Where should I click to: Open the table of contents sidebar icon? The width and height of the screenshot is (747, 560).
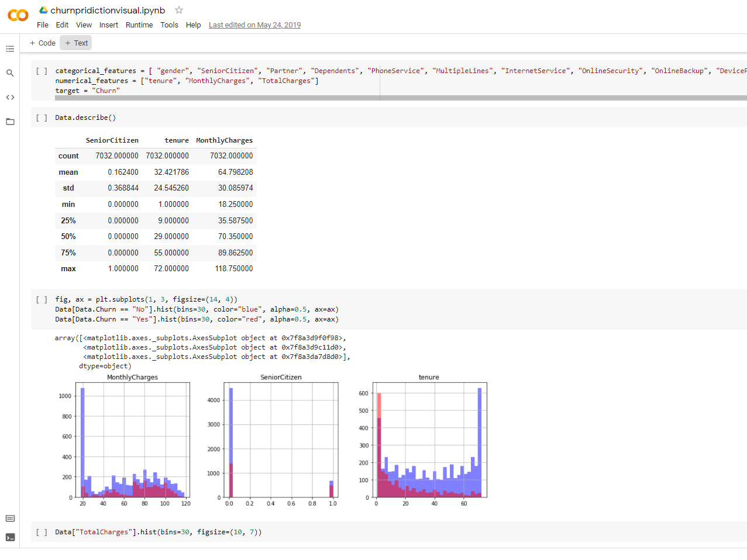(x=10, y=49)
